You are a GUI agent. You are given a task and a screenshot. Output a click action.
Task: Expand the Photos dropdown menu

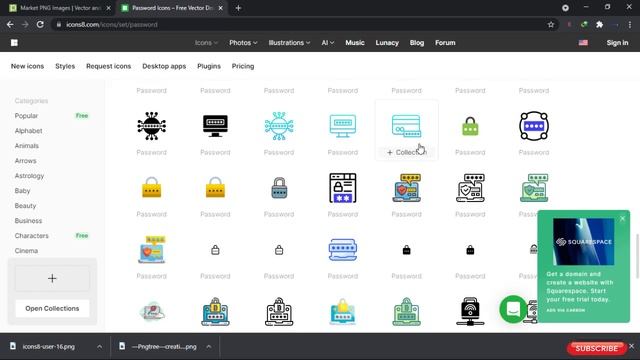(x=243, y=42)
